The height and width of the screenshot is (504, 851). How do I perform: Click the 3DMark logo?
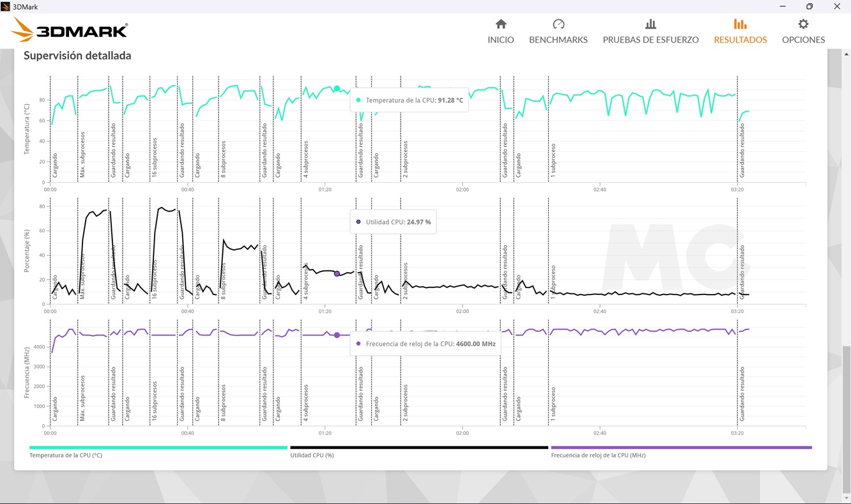(70, 31)
